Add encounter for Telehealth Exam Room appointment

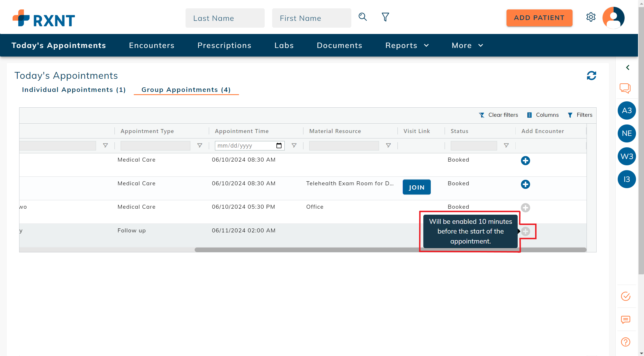(525, 184)
